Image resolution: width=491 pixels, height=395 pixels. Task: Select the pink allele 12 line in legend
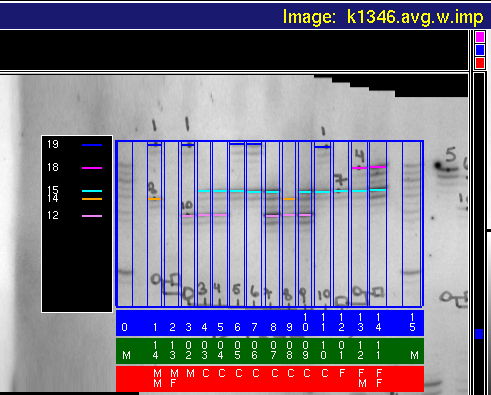(x=92, y=216)
